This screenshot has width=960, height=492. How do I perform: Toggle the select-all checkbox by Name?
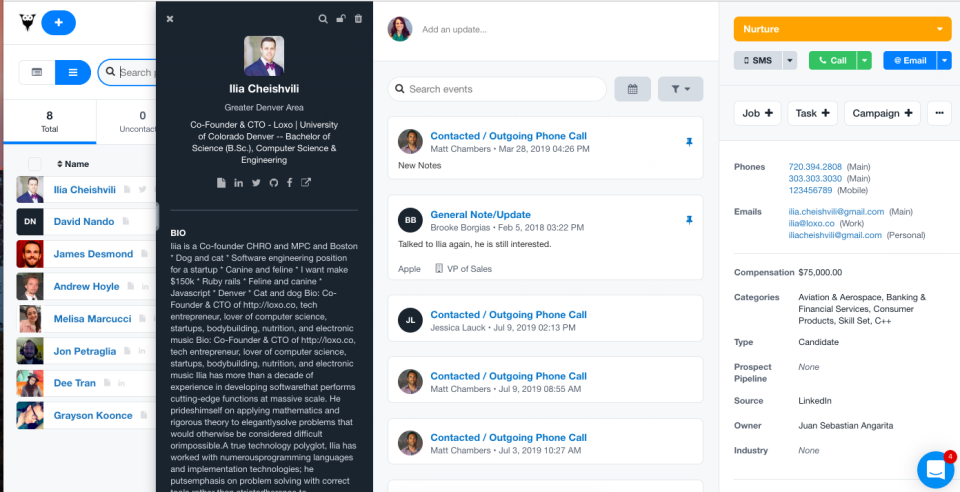click(x=35, y=164)
